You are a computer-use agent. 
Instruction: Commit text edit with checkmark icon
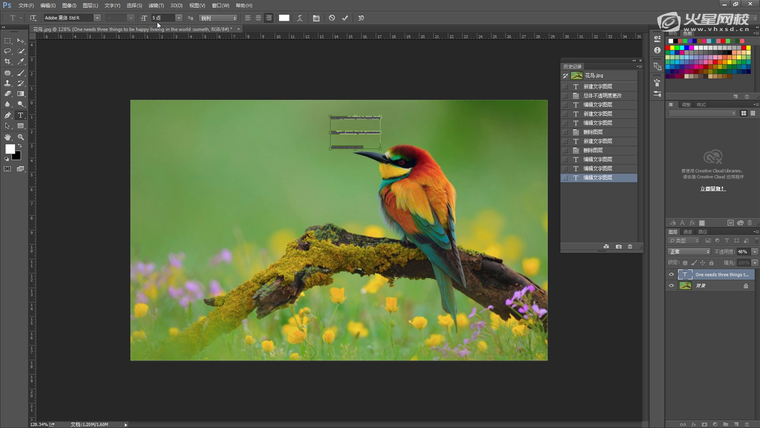(345, 18)
